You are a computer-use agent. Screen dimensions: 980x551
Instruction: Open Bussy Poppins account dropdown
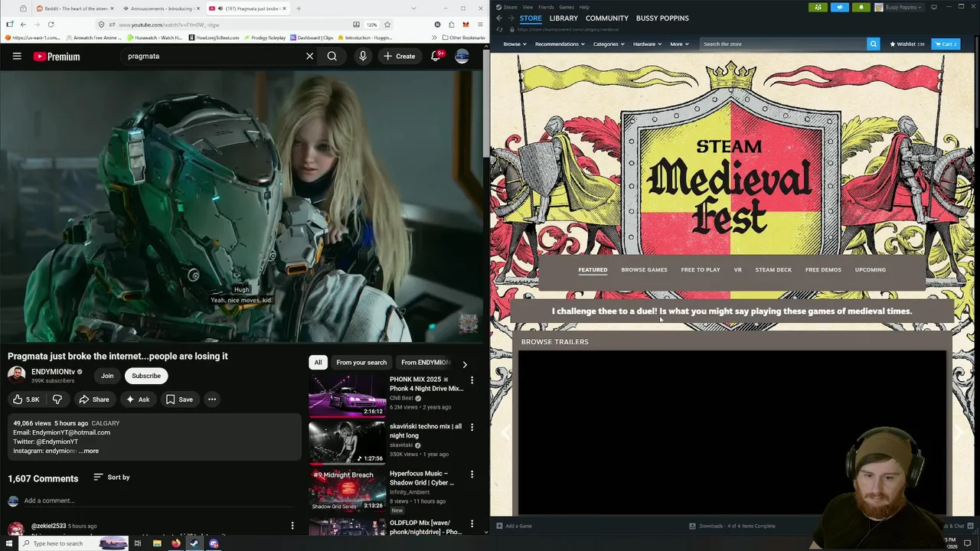pos(900,7)
